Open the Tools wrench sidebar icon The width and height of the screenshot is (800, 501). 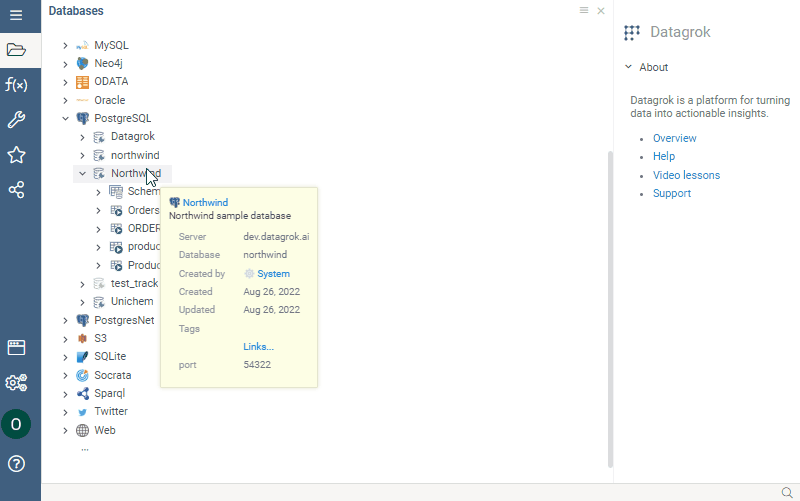[16, 120]
